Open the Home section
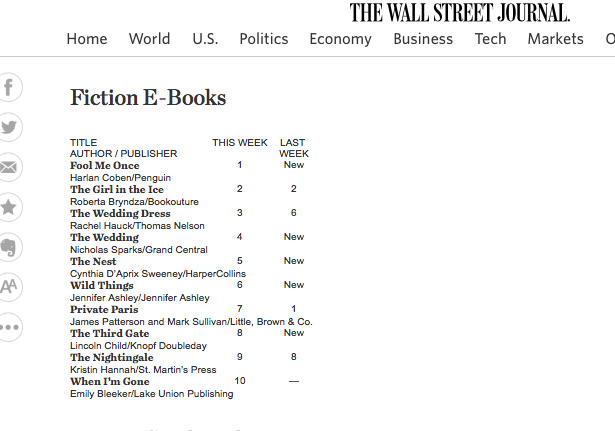The height and width of the screenshot is (431, 615). pyautogui.click(x=87, y=39)
